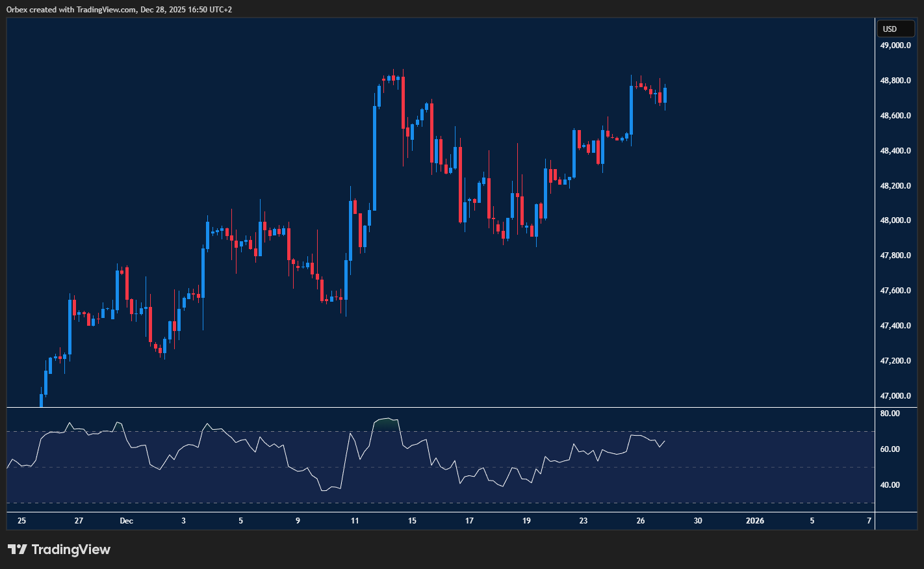The height and width of the screenshot is (569, 924).
Task: Select the 30 date label on time axis
Action: tap(698, 521)
